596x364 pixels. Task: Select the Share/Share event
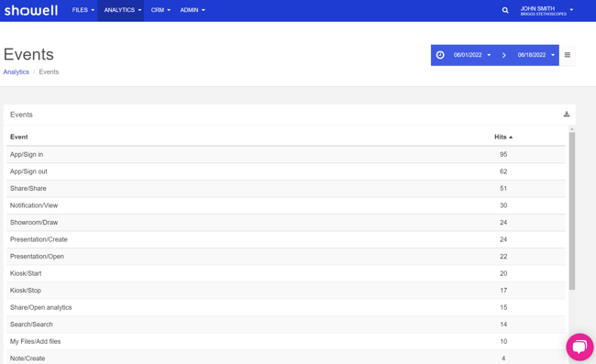point(286,189)
